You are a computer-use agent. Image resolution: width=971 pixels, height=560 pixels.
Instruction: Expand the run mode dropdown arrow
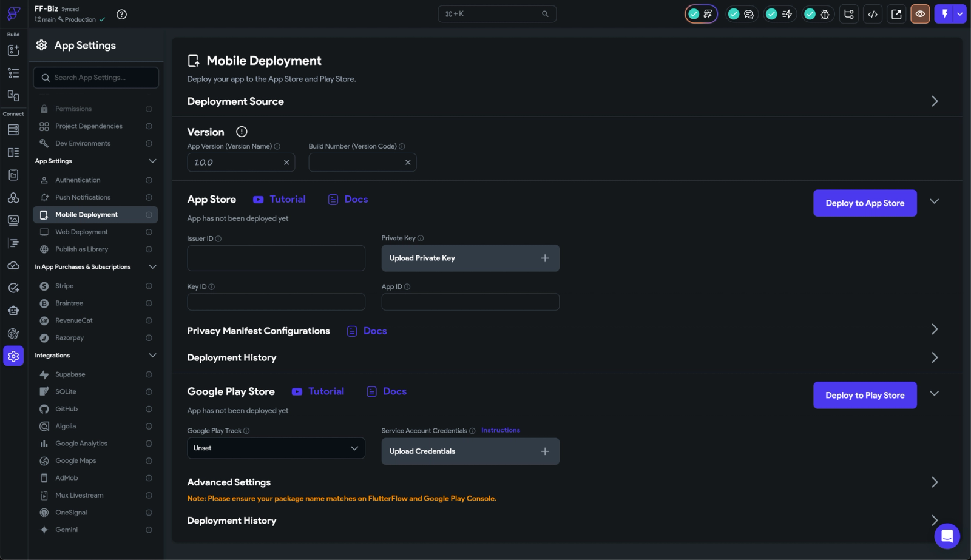click(959, 14)
